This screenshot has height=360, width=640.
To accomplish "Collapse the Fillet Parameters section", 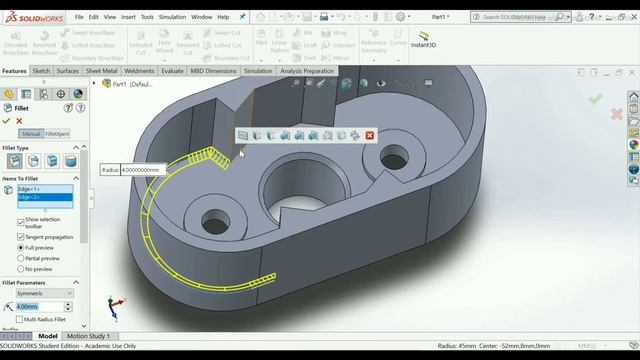I will pyautogui.click(x=76, y=282).
